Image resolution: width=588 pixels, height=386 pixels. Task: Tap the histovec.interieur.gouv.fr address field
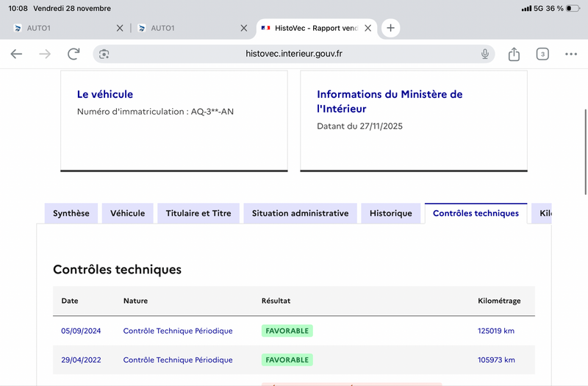pyautogui.click(x=294, y=54)
